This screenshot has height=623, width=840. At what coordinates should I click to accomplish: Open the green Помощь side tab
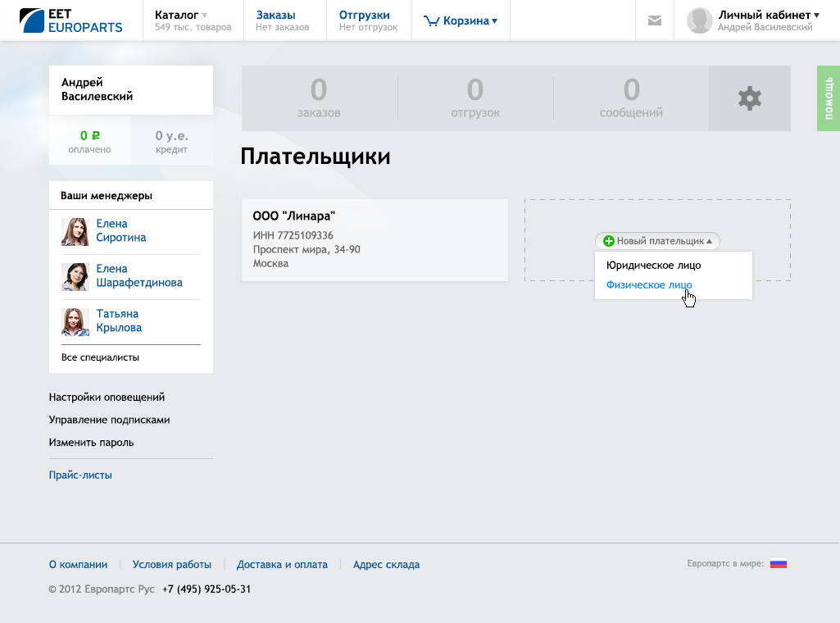[x=828, y=98]
